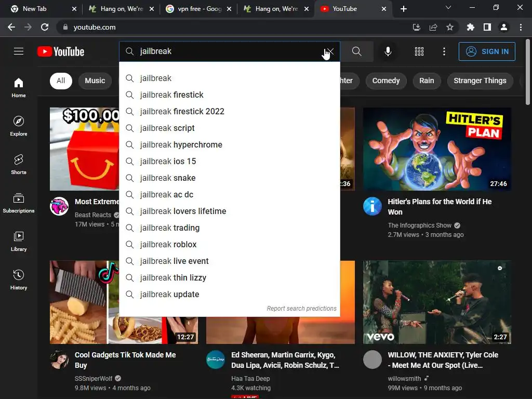Image resolution: width=532 pixels, height=399 pixels.
Task: Open tab search chevron in title bar
Action: point(448,7)
